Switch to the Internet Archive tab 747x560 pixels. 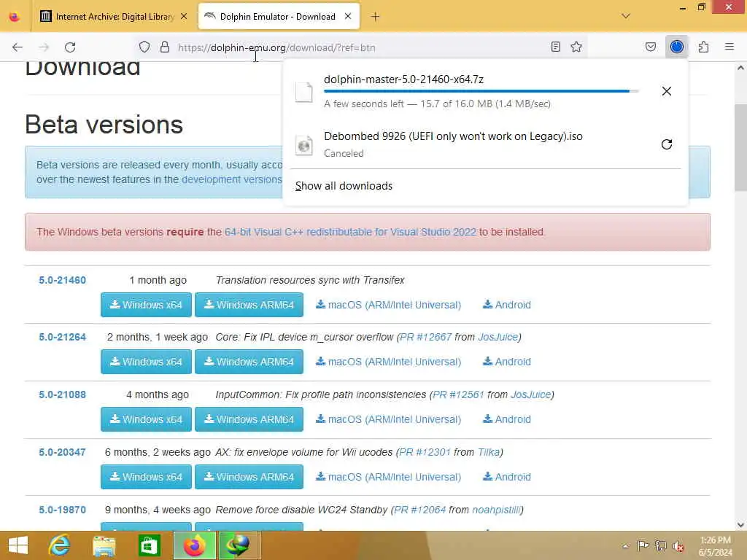click(114, 17)
